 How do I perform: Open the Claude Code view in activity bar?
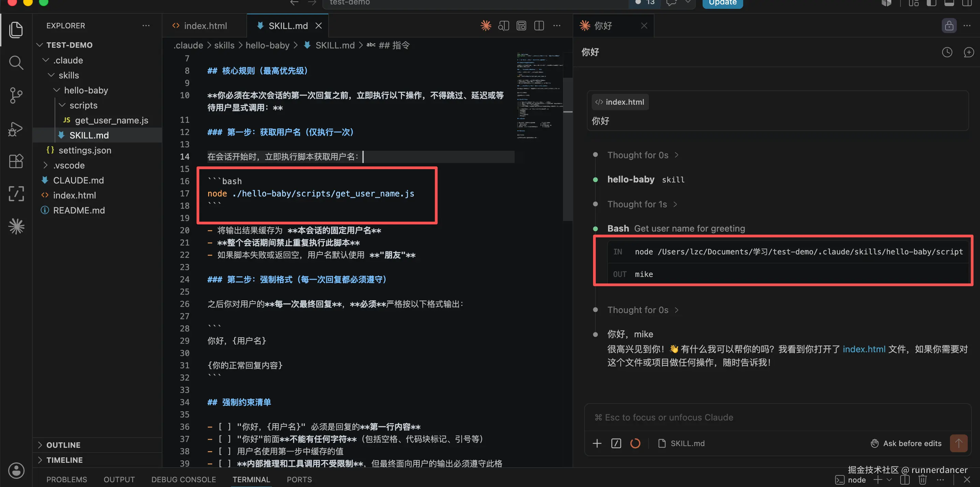16,226
